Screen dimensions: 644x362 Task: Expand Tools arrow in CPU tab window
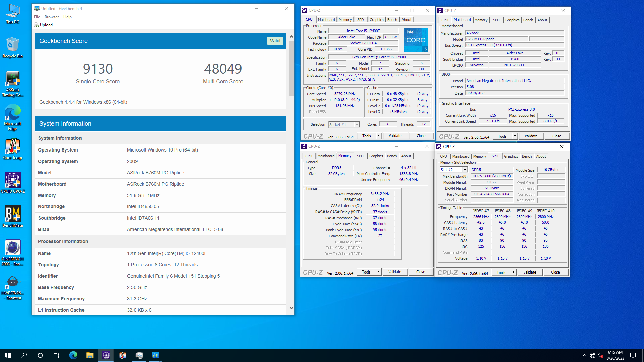[x=379, y=136]
